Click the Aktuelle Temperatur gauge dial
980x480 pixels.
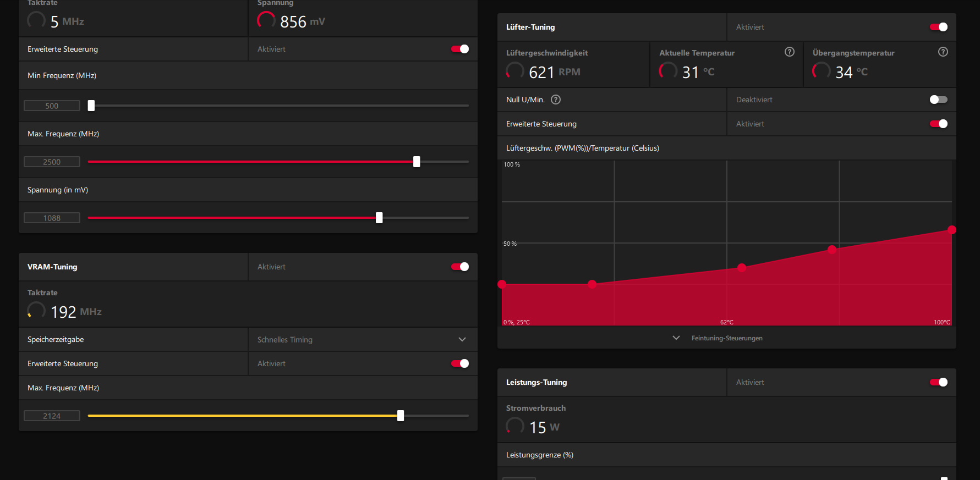[x=668, y=71]
